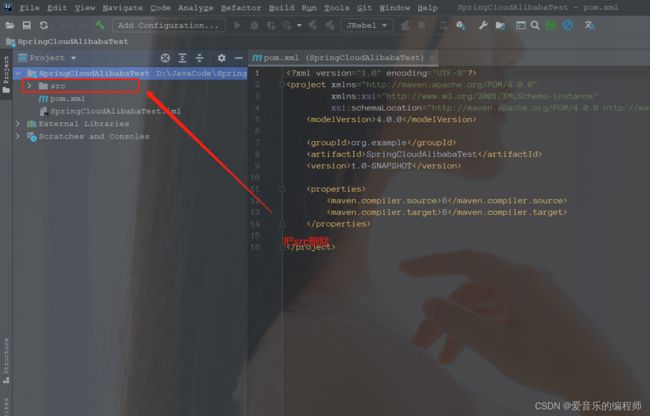Click the Translate toolbar icon

(x=589, y=25)
